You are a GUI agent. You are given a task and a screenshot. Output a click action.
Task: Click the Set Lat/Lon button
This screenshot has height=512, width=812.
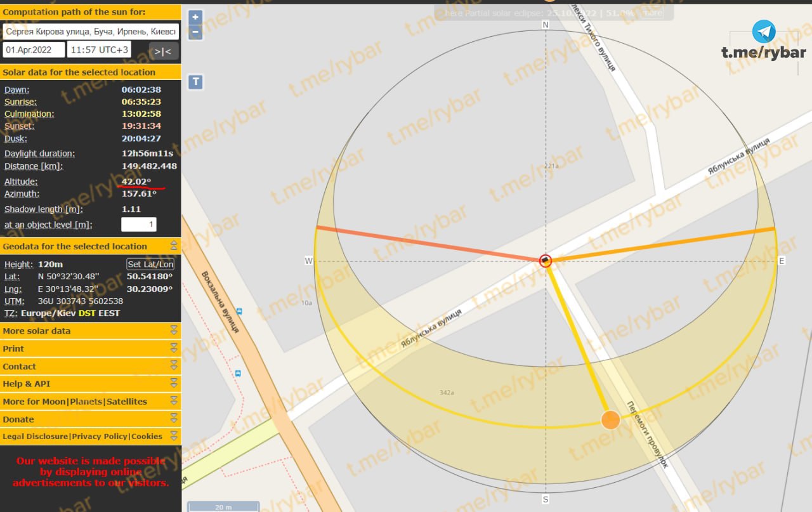pyautogui.click(x=150, y=265)
